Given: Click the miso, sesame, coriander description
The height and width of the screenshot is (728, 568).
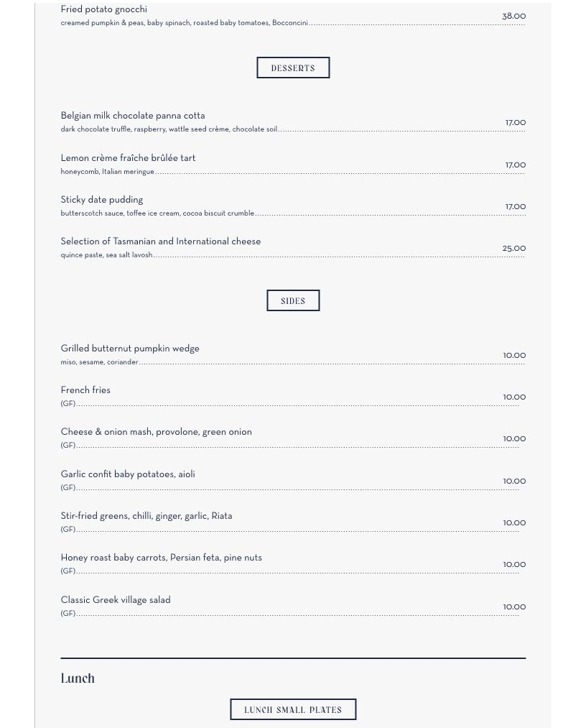Looking at the screenshot, I should coord(99,362).
